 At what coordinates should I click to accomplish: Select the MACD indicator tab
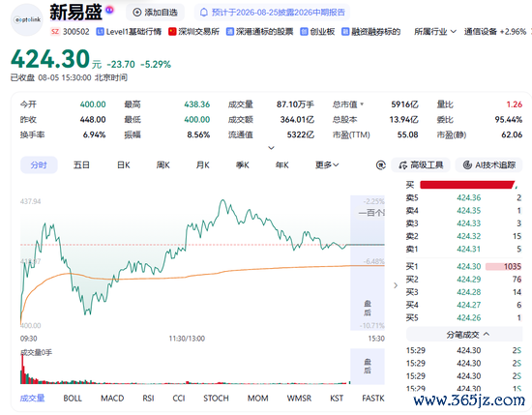point(112,398)
